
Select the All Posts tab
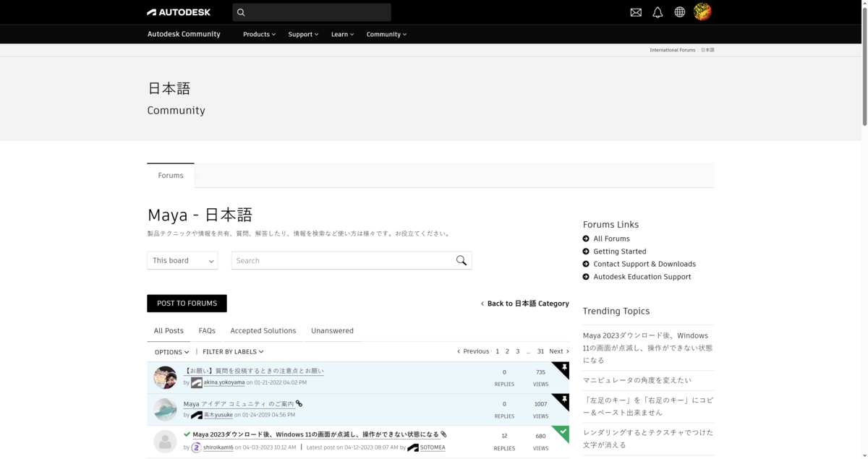[169, 331]
